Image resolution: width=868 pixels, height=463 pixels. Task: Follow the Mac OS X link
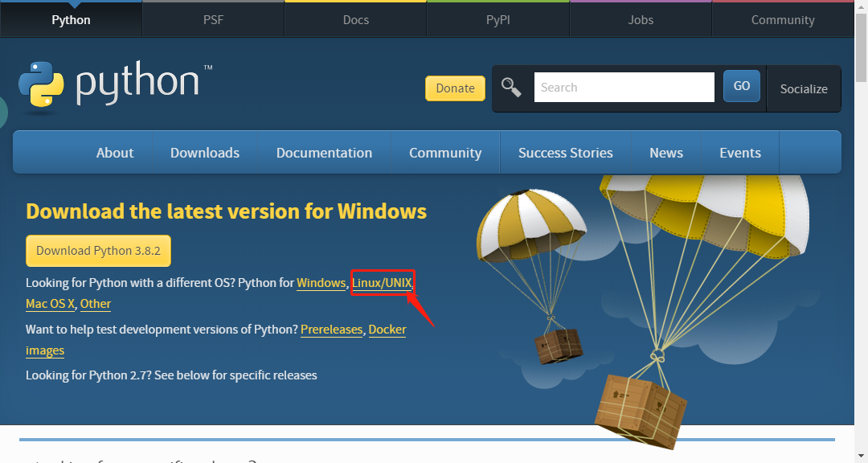[50, 304]
